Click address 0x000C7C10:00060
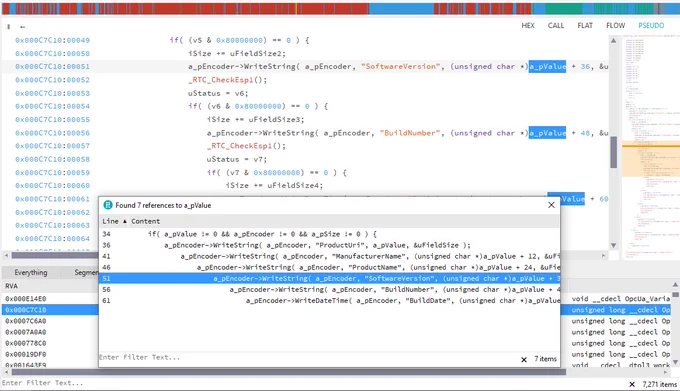 (52, 186)
